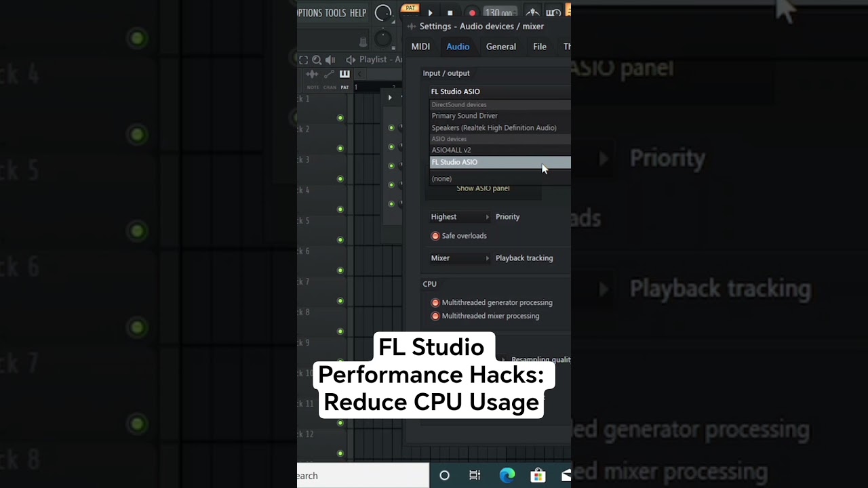This screenshot has height=488, width=868.
Task: Choose (none) in the device list
Action: (x=500, y=178)
